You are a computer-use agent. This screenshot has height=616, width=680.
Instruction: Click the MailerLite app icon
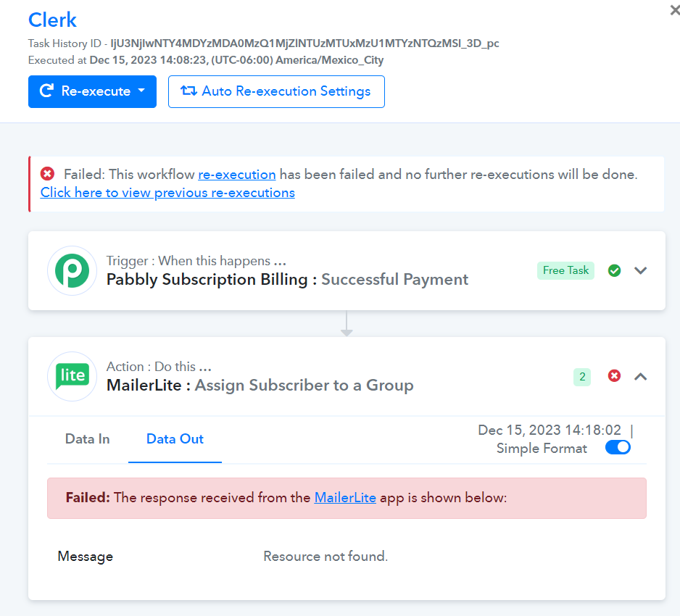click(x=72, y=376)
